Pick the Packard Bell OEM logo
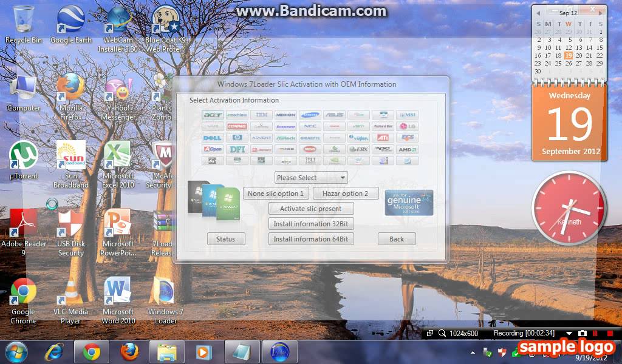 click(383, 126)
